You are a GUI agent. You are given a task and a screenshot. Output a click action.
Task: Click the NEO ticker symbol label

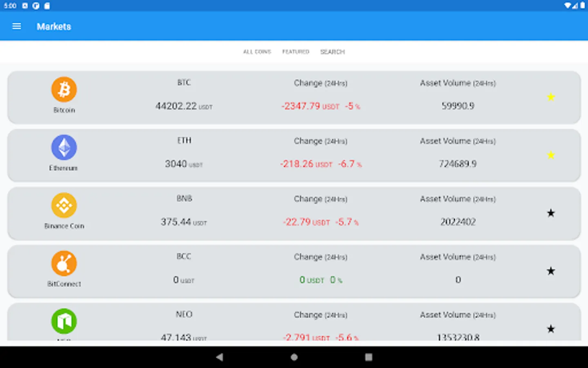(184, 314)
